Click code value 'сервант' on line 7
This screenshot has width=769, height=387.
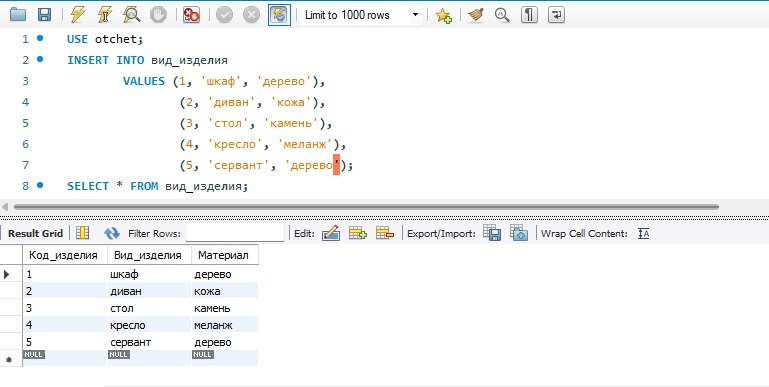(x=239, y=165)
